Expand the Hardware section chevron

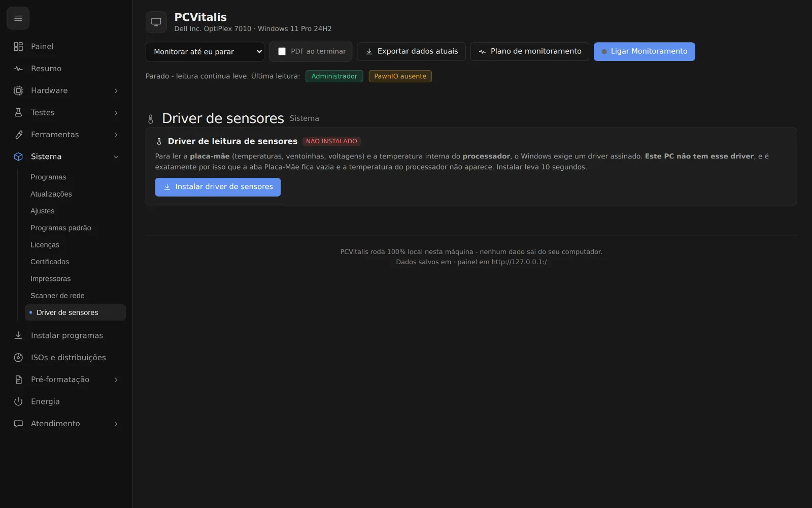116,90
